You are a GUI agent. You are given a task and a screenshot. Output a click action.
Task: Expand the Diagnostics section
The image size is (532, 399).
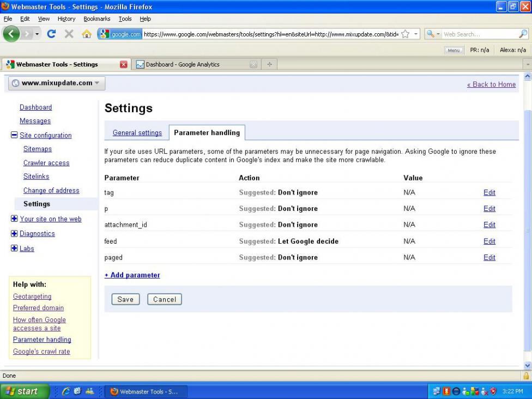tap(14, 233)
